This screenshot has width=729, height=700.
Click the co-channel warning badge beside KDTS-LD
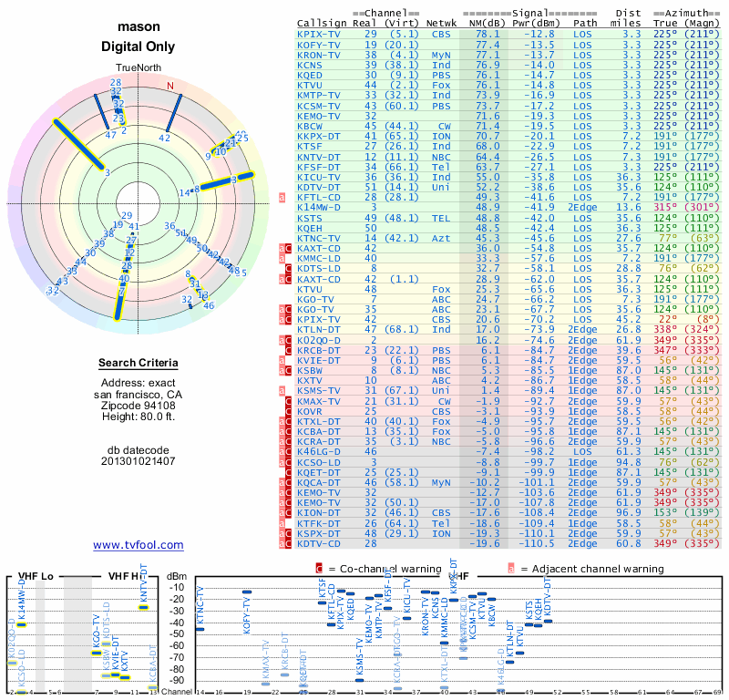coord(288,268)
